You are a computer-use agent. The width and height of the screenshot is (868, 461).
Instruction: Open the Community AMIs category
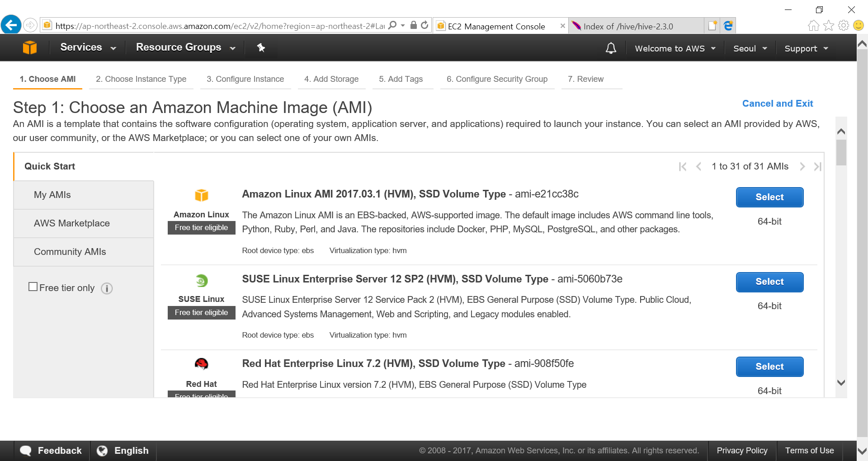(84, 252)
